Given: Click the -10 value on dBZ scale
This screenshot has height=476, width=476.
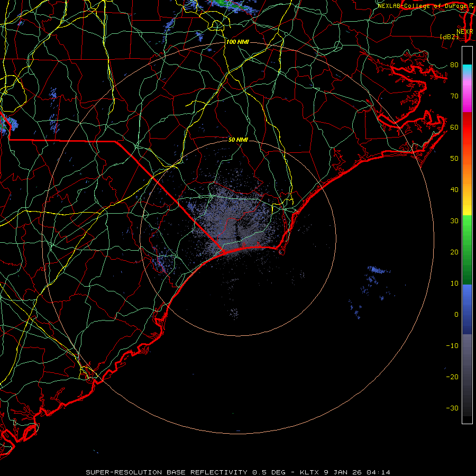Looking at the screenshot, I should (x=452, y=346).
